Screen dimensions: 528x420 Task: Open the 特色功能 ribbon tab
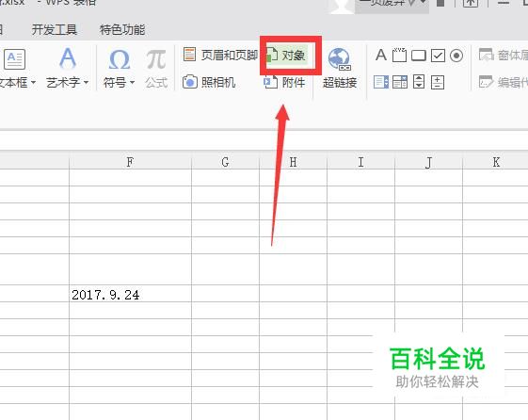(122, 29)
